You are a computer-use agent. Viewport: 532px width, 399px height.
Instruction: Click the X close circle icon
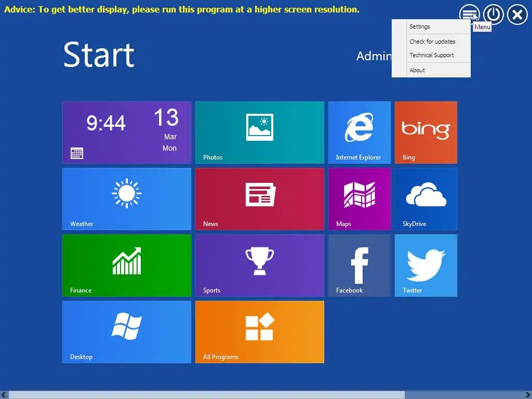coord(517,14)
